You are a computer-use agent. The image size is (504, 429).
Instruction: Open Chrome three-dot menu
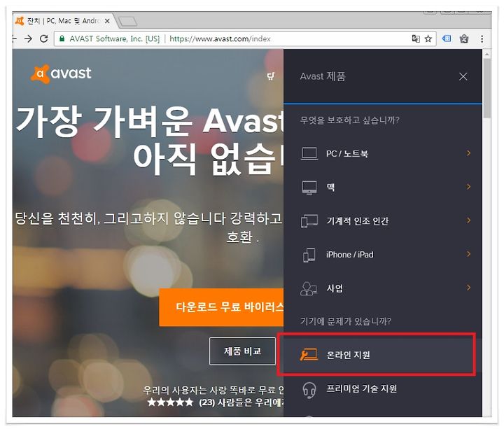[482, 39]
